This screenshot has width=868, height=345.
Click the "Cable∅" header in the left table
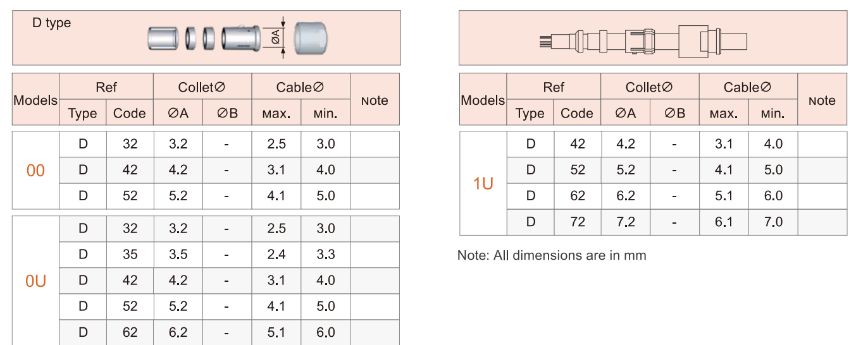(301, 87)
